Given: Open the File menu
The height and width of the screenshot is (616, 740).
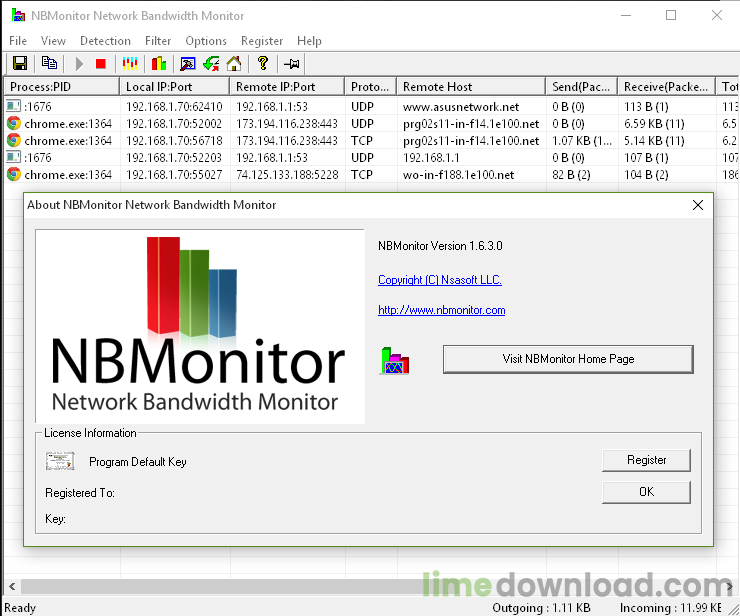Looking at the screenshot, I should pyautogui.click(x=18, y=41).
